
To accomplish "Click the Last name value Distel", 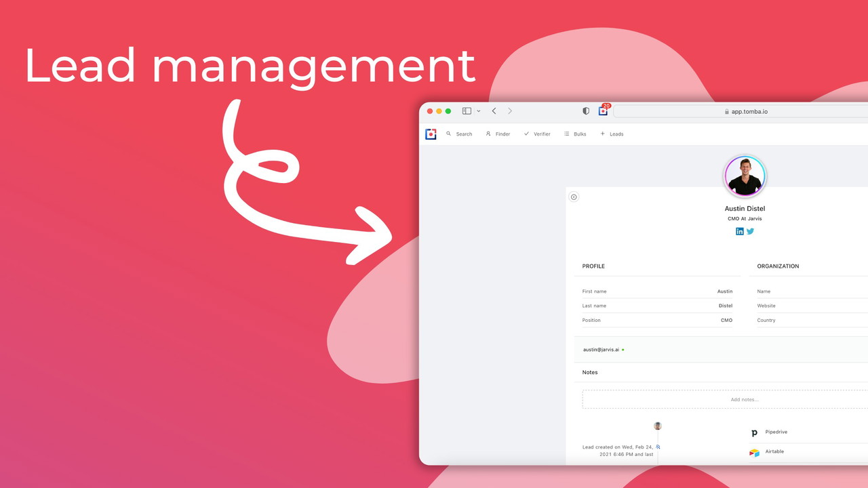I will (x=726, y=306).
